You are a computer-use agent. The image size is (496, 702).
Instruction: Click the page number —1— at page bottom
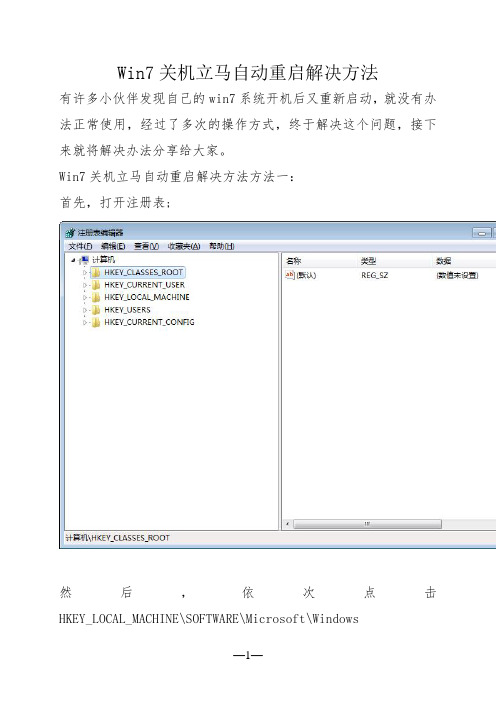[248, 656]
